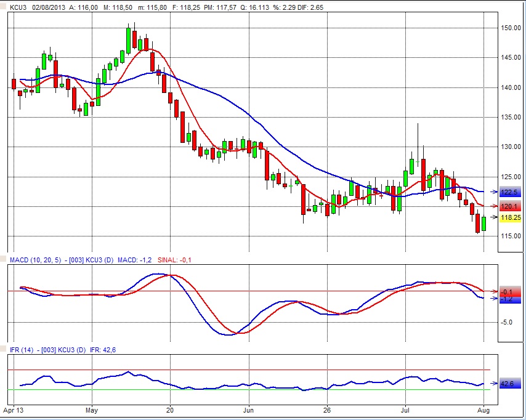Click the yellow 118.25 last price tag
The image size is (526, 420).
pos(511,217)
